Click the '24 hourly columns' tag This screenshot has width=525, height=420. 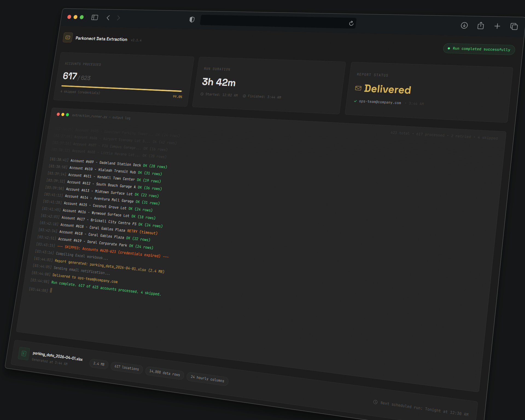click(x=207, y=379)
